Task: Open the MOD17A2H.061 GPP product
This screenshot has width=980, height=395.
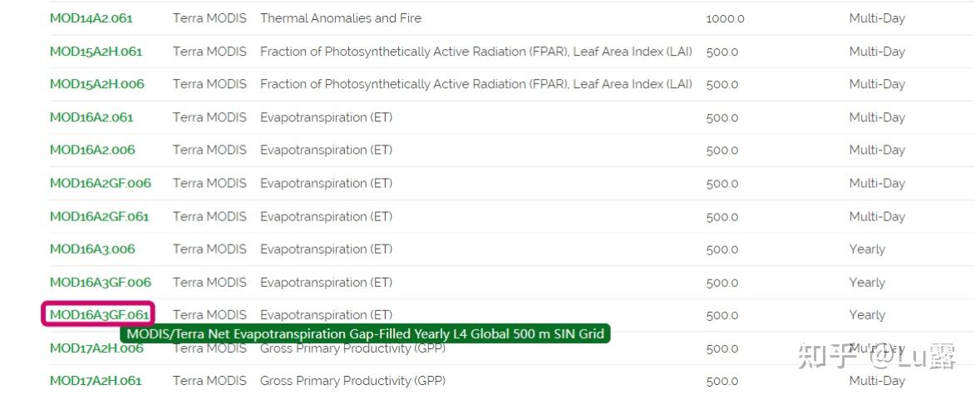Action: tap(96, 381)
